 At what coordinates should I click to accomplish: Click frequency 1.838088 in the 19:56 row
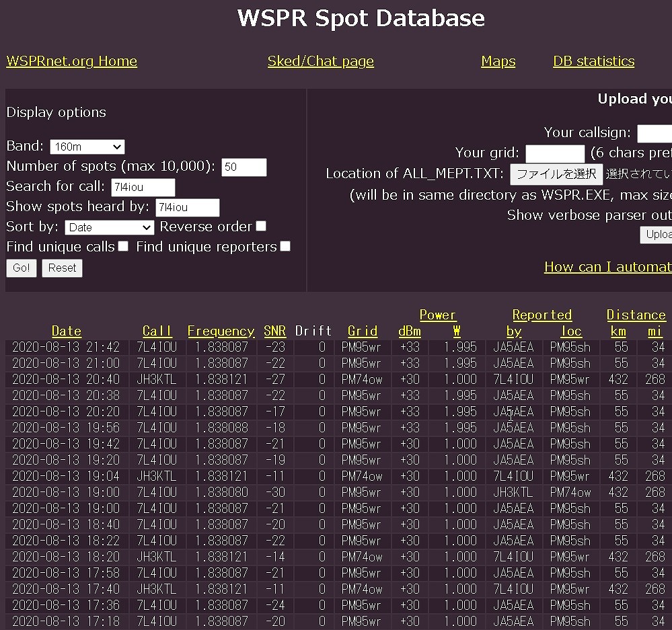pos(221,428)
